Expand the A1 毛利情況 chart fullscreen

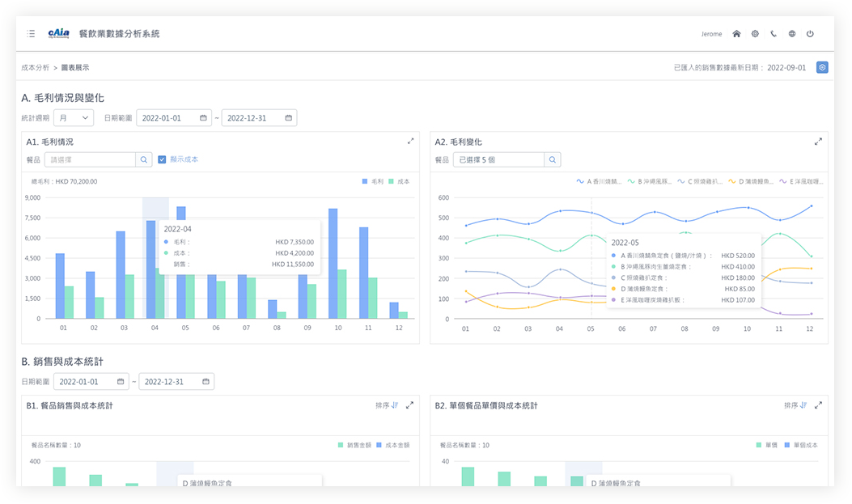(410, 142)
